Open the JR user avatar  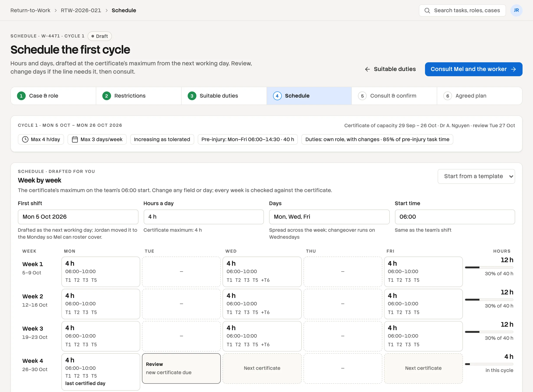(516, 10)
